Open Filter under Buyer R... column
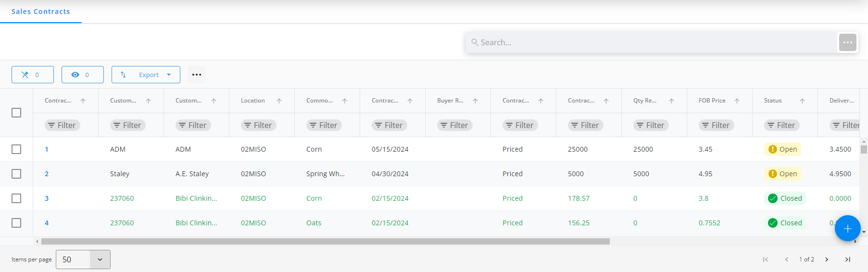 [x=454, y=125]
